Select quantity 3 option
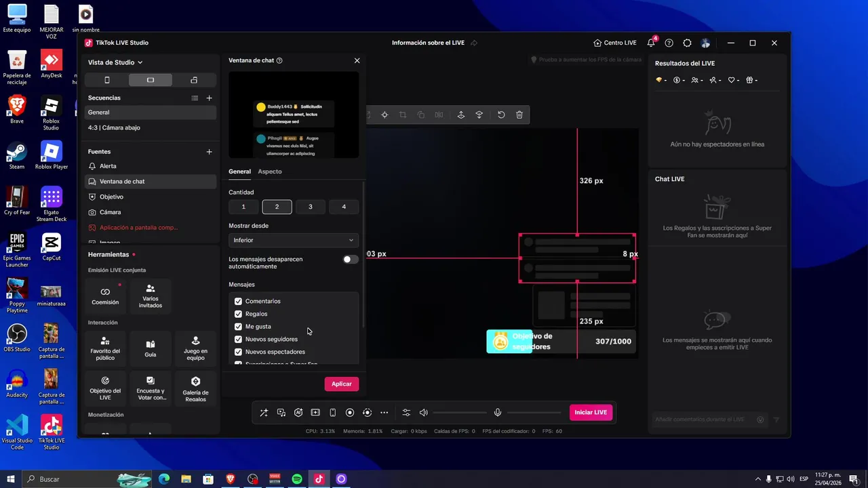The width and height of the screenshot is (868, 488). [x=311, y=207]
